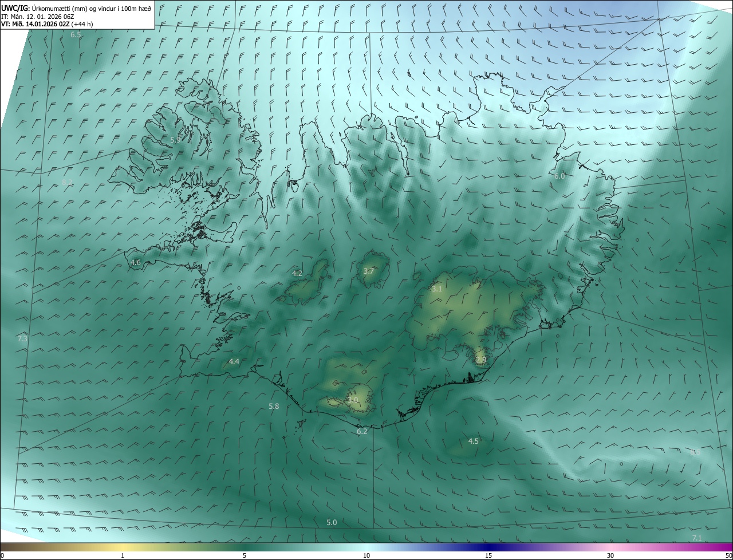Click the 3.7 value label
This screenshot has height=560, width=733.
click(x=369, y=271)
